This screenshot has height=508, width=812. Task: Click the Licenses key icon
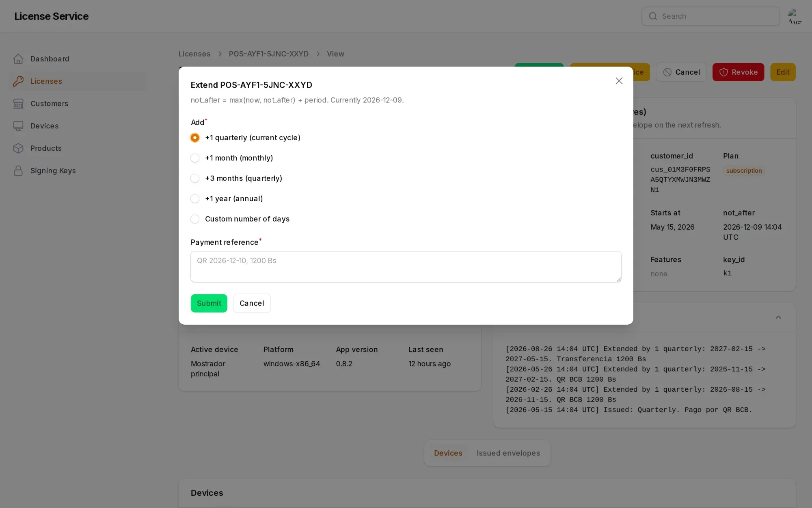tap(18, 81)
